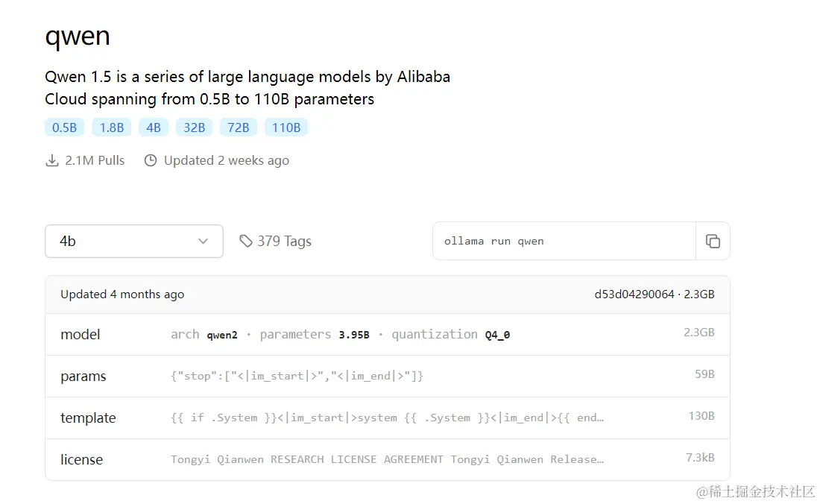Open the license file row
Viewport: 820px width, 504px height.
tap(387, 460)
